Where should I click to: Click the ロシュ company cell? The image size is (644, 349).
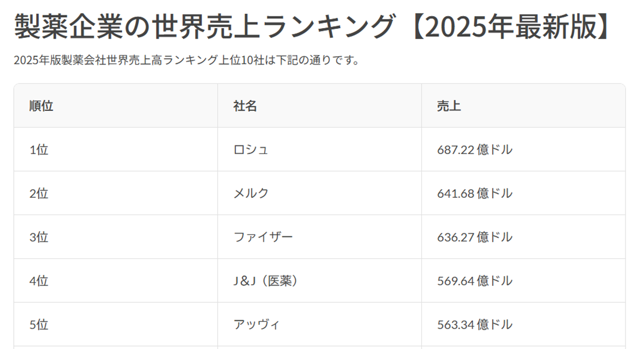coord(251,149)
